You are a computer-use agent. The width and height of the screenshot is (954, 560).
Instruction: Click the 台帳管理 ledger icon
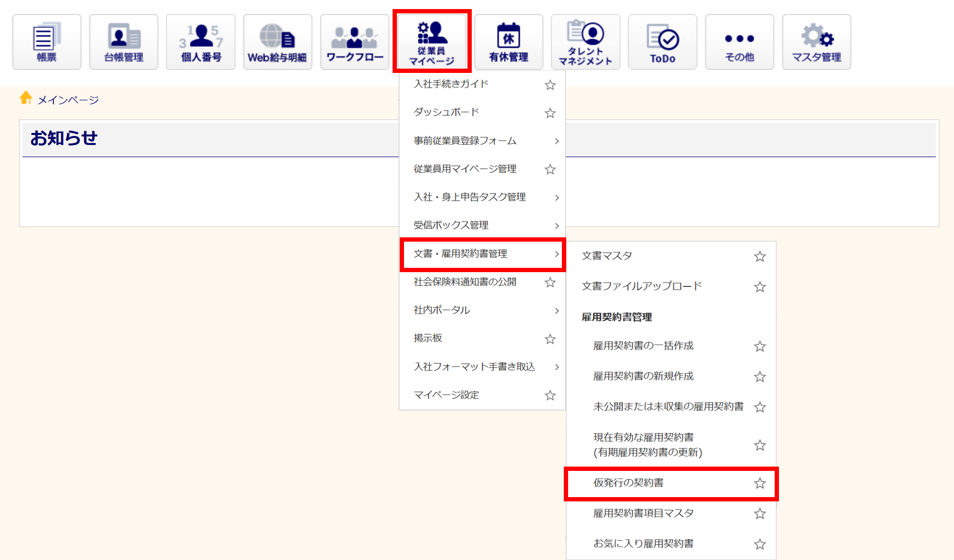124,42
